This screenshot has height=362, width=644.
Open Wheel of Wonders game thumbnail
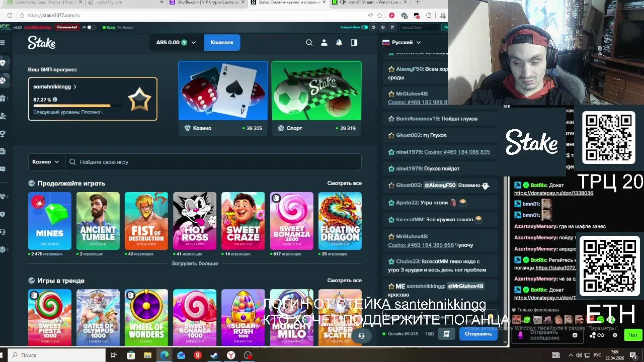click(146, 317)
